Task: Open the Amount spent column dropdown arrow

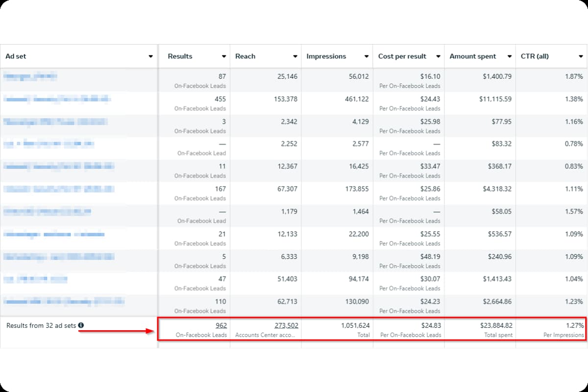Action: pyautogui.click(x=510, y=56)
